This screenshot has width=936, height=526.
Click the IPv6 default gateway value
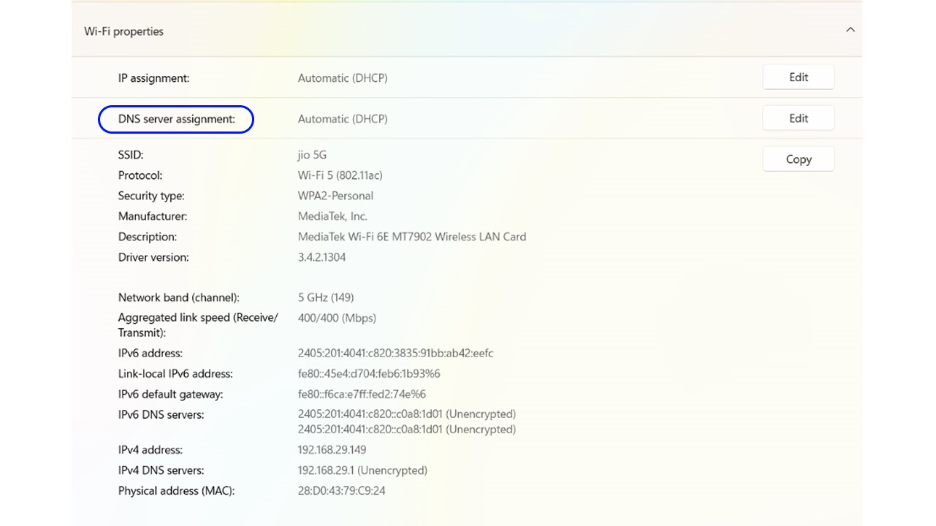tap(361, 394)
